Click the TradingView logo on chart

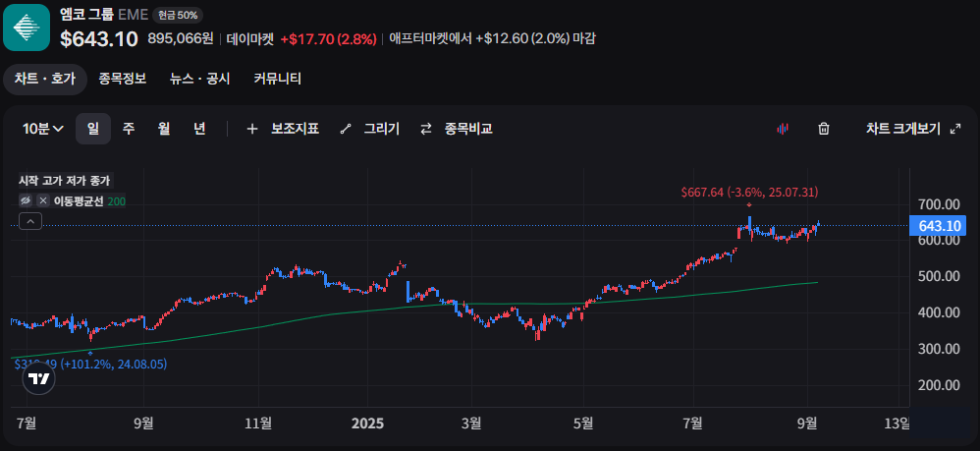pyautogui.click(x=39, y=378)
